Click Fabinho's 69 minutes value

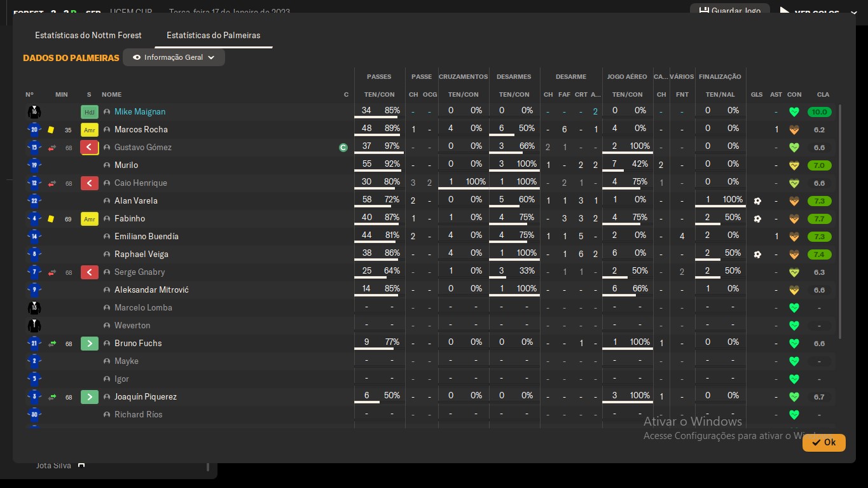(x=69, y=219)
